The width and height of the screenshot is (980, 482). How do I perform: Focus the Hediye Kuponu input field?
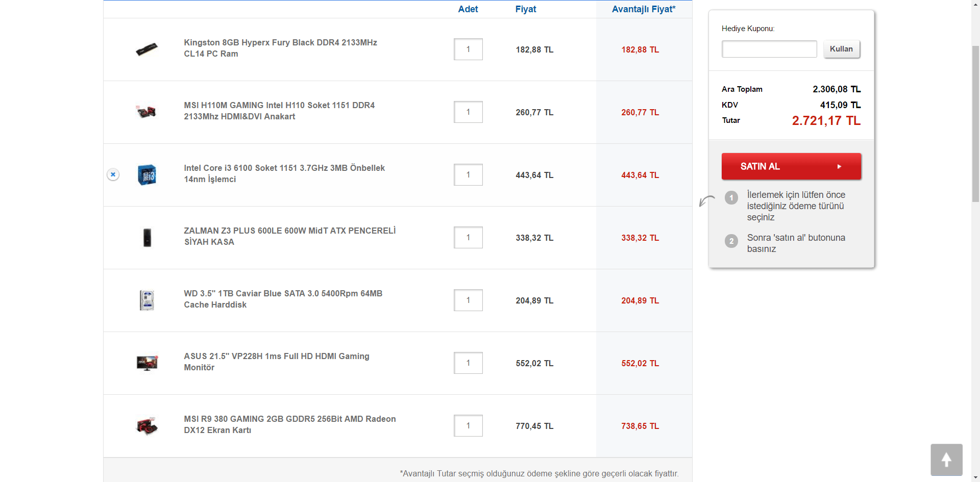click(x=769, y=49)
